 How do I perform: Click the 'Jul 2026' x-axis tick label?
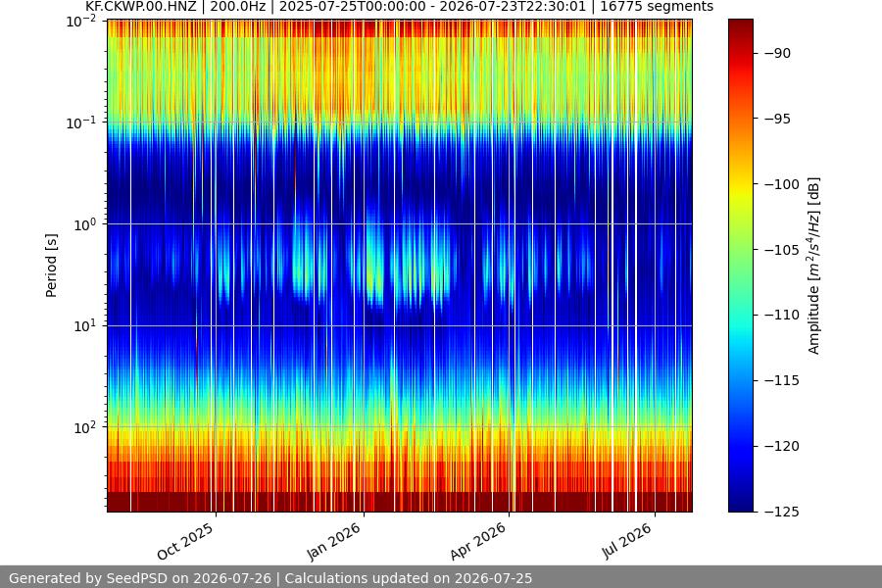pos(627,541)
